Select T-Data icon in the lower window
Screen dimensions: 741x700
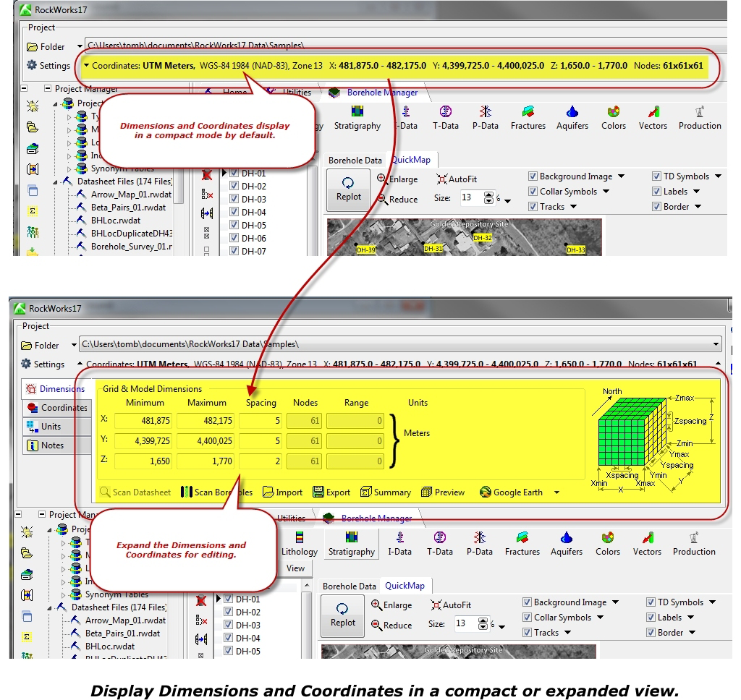(x=439, y=537)
